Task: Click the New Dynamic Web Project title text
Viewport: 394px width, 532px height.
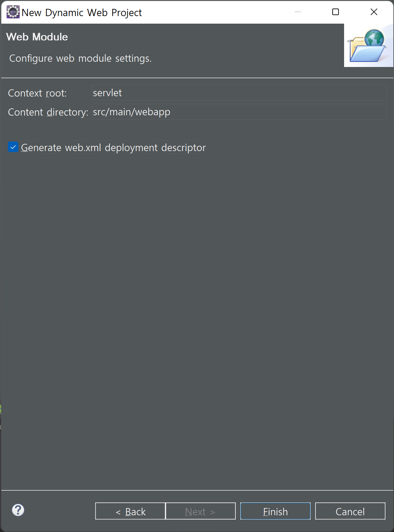Action: pyautogui.click(x=82, y=12)
